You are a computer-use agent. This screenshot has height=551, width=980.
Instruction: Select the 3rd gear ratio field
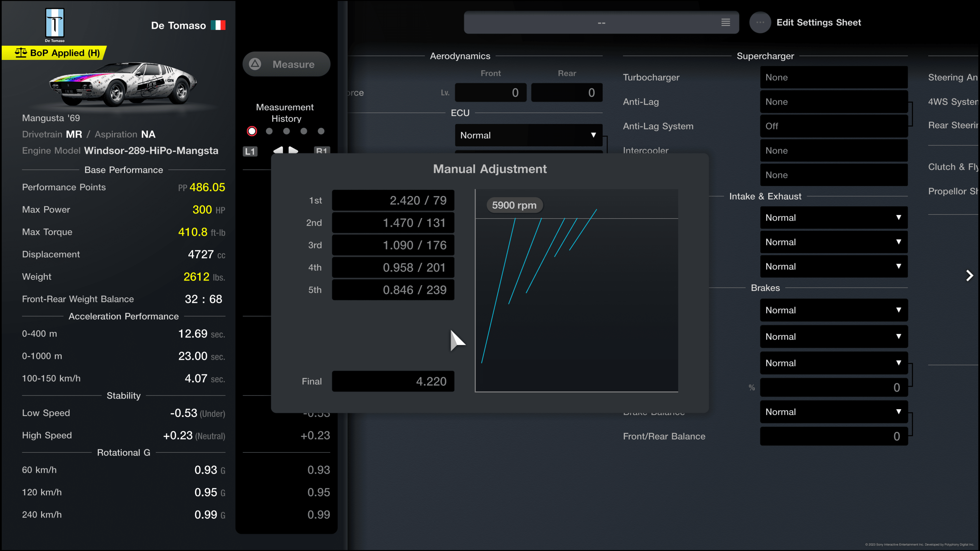393,245
